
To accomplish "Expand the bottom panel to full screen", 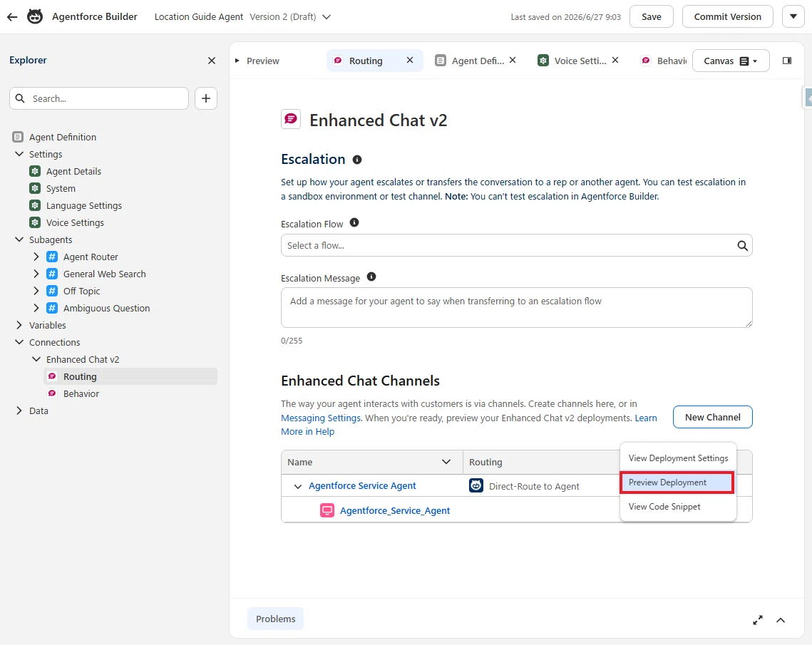I will [x=758, y=619].
